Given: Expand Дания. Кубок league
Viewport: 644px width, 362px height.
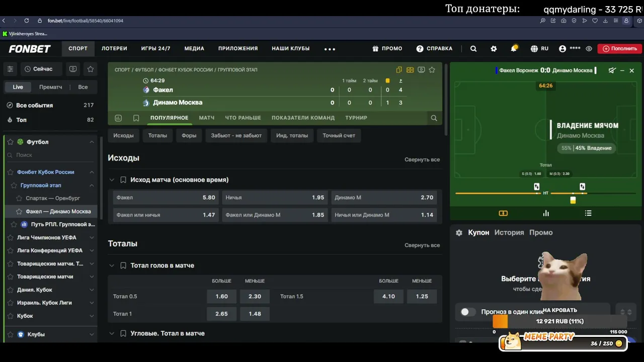Looking at the screenshot, I should [92, 290].
